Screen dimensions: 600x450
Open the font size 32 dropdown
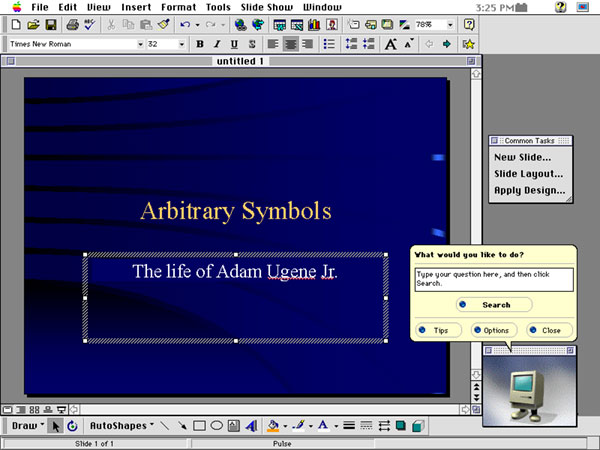pyautogui.click(x=181, y=44)
